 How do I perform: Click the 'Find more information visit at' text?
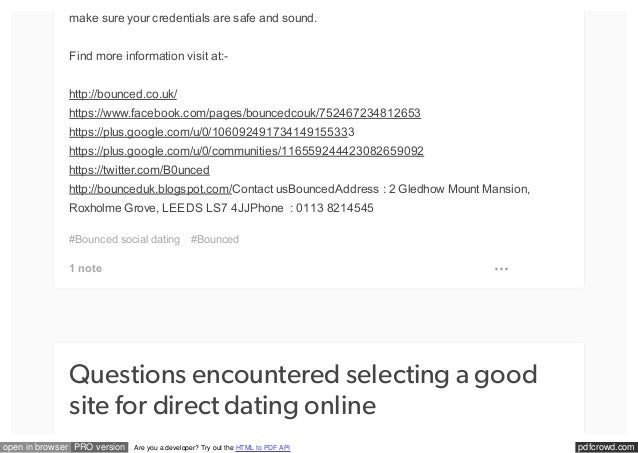(x=149, y=56)
